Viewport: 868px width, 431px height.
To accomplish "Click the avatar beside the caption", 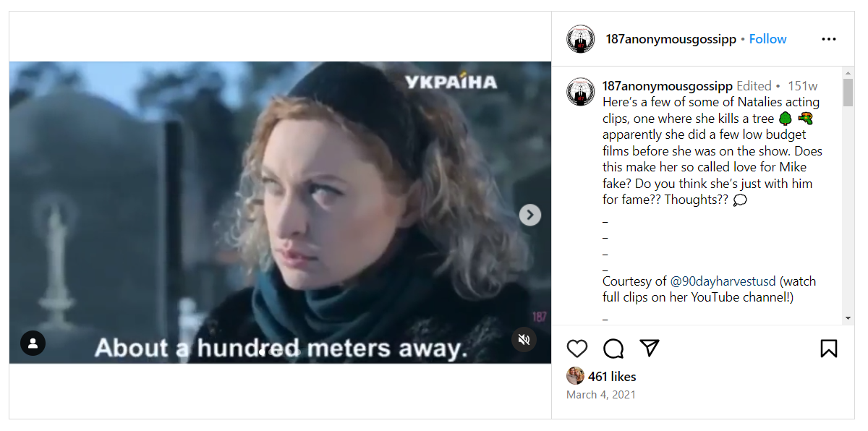I will (580, 92).
